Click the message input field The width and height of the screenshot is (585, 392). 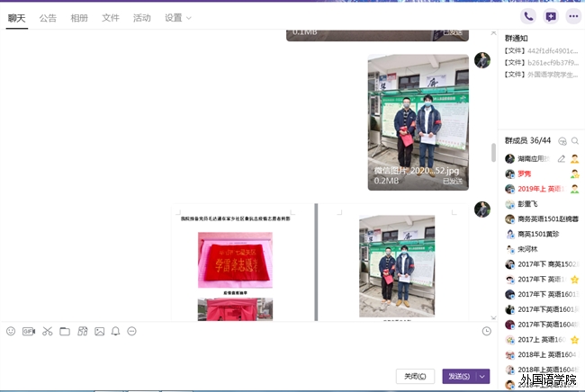click(x=247, y=352)
